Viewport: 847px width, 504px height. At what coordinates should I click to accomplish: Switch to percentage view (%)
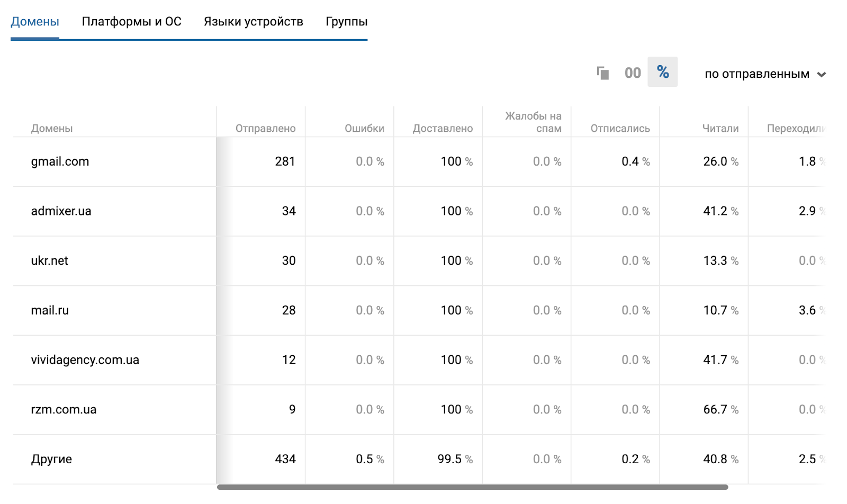click(x=663, y=72)
